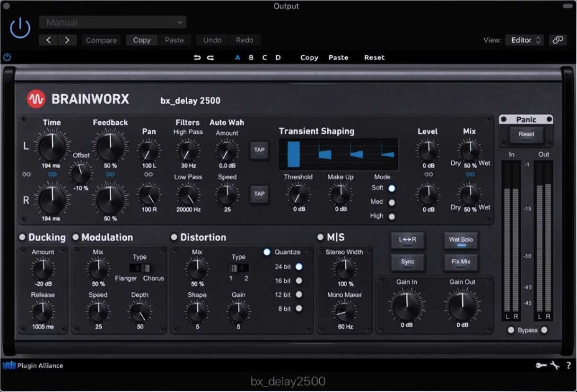Click the left channel TAP button

(259, 150)
